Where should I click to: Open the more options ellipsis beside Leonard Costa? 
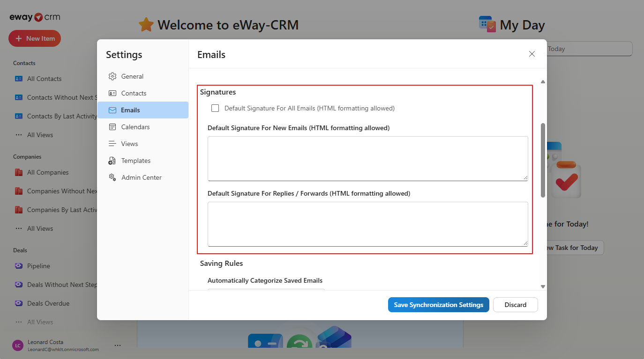[x=118, y=345]
